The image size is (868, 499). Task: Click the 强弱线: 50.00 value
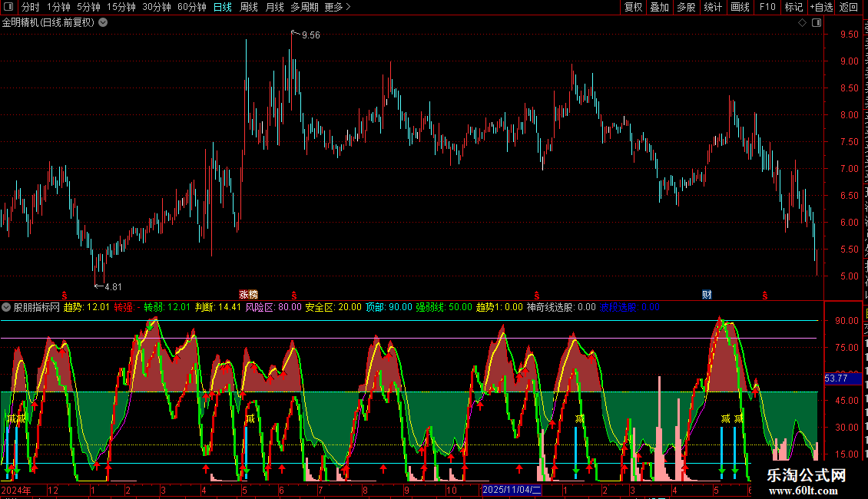[x=444, y=307]
